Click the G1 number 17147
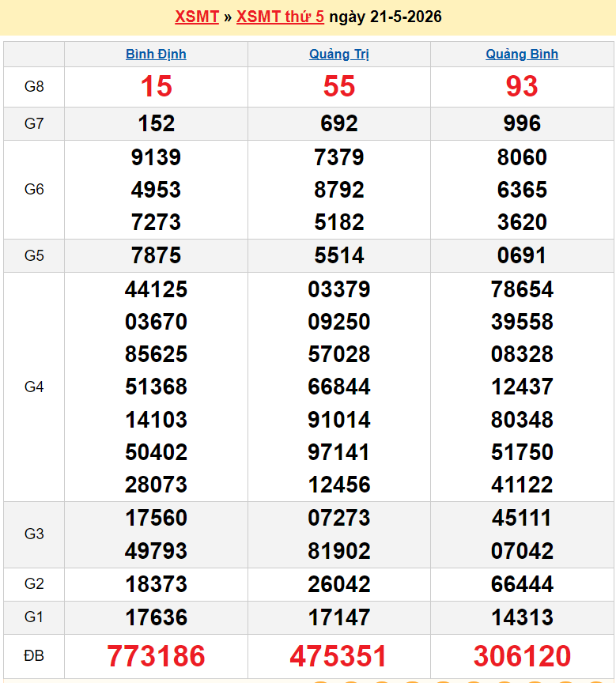 coord(339,617)
